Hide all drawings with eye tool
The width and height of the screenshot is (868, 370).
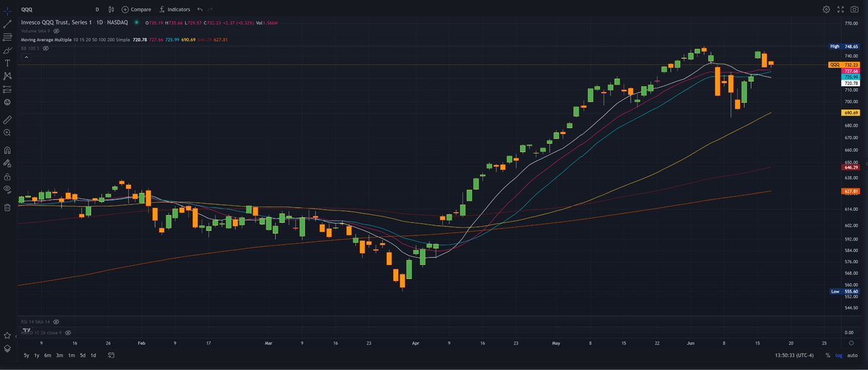pos(7,190)
